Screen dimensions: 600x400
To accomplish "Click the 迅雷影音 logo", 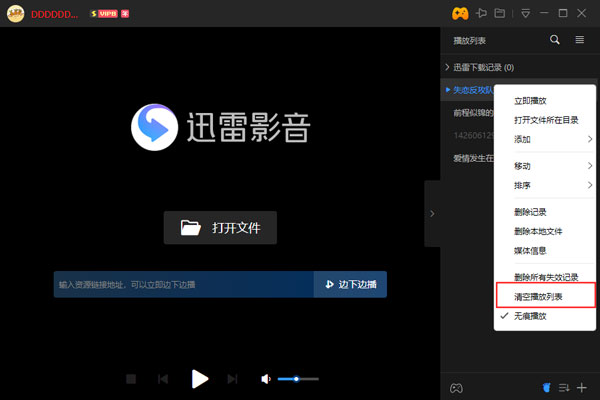I will (220, 127).
